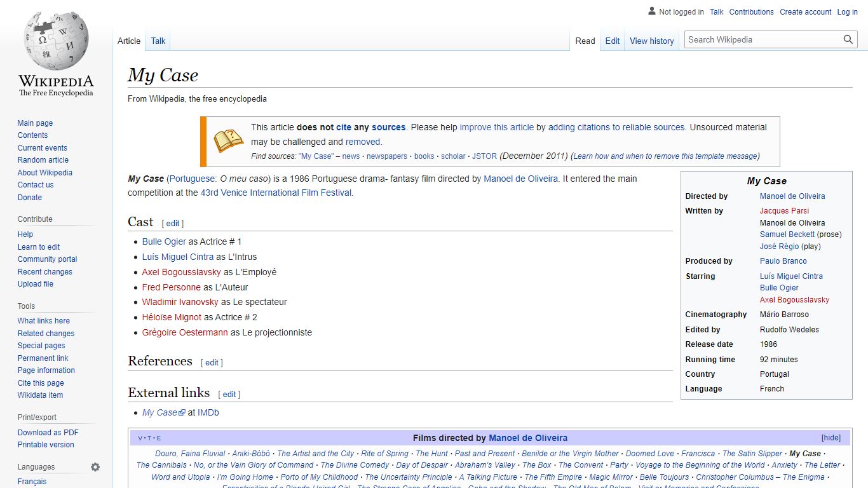Select the Read tab
The width and height of the screenshot is (868, 488).
click(x=585, y=41)
